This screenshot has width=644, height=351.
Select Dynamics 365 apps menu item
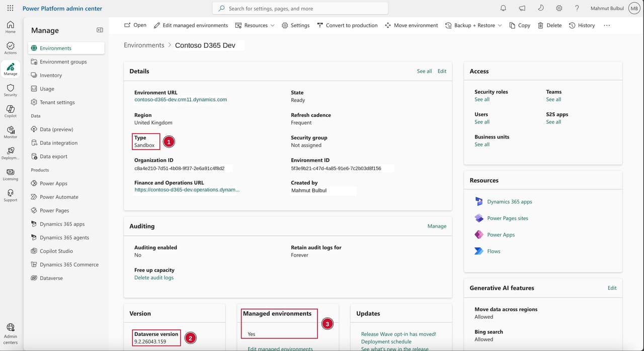point(66,224)
